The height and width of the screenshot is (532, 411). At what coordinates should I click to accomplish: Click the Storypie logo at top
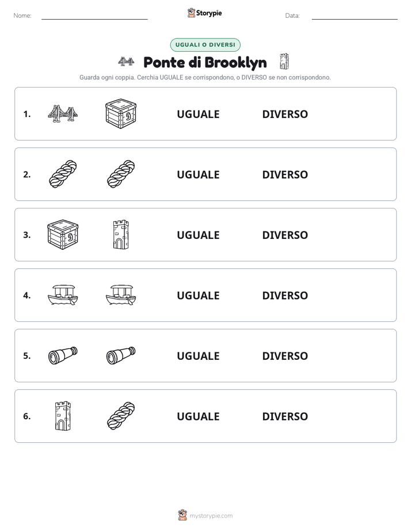[204, 13]
